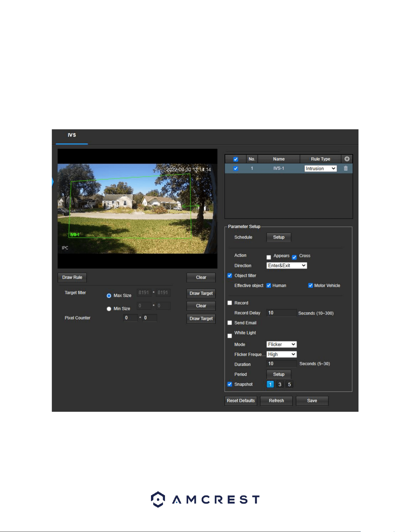The width and height of the screenshot is (411, 532).
Task: Uncheck the Motor Vehicle effective object
Action: tap(310, 285)
